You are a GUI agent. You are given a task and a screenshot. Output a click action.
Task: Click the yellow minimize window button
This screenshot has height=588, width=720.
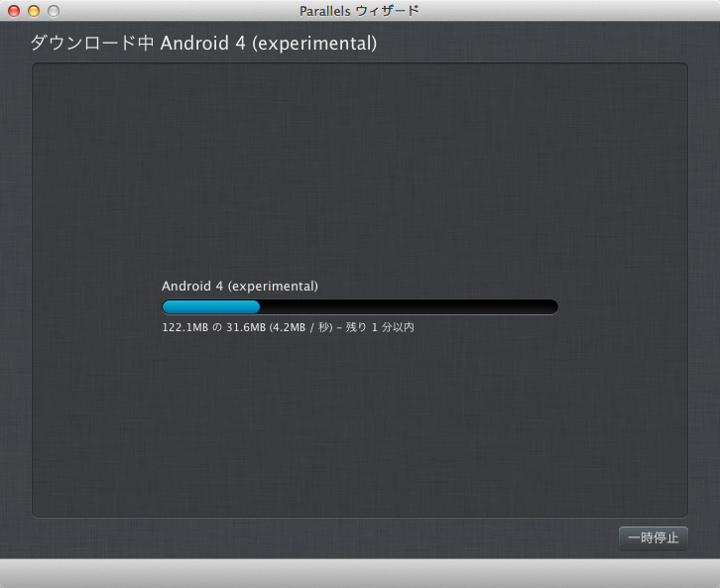(x=34, y=11)
